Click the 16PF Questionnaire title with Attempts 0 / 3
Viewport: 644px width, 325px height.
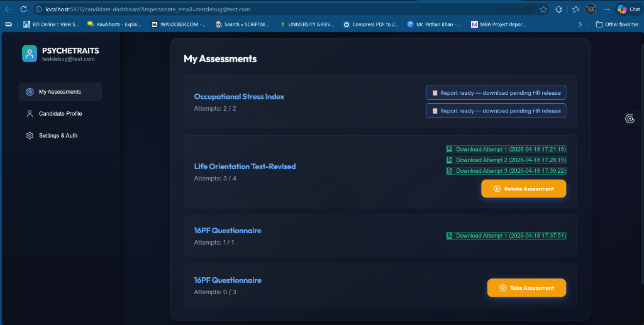228,280
